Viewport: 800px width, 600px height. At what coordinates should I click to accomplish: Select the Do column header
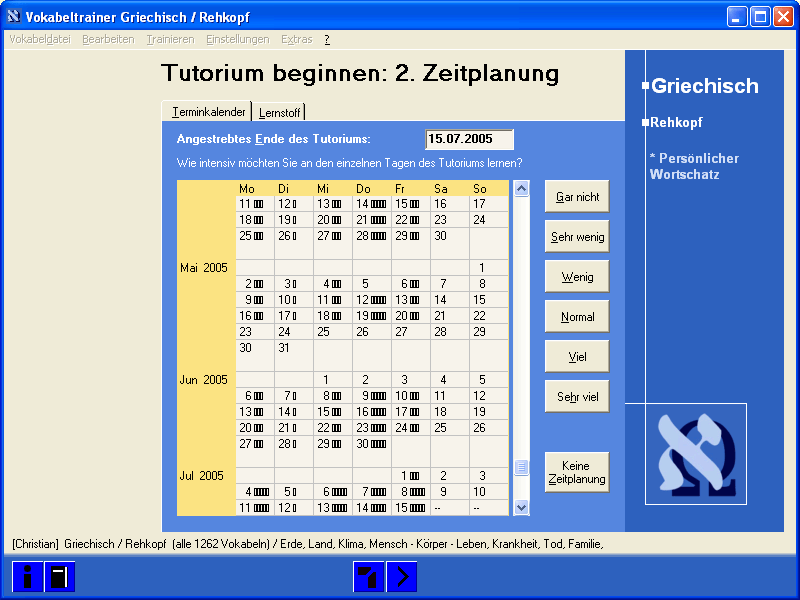coord(363,189)
